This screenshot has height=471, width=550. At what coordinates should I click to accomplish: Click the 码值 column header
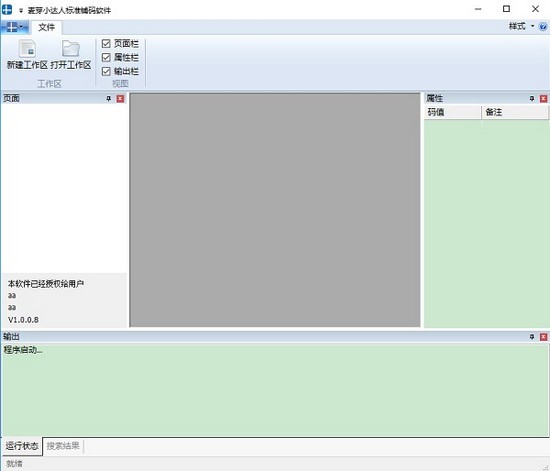(452, 112)
